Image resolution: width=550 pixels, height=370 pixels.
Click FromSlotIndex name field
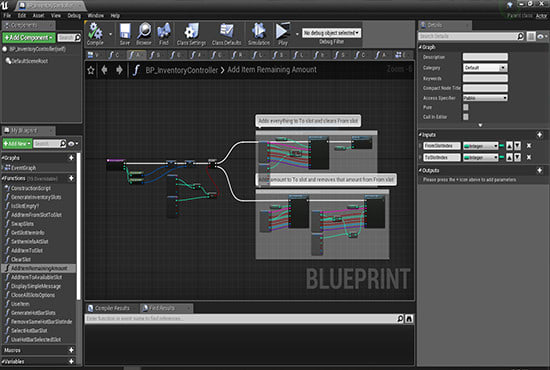point(442,146)
